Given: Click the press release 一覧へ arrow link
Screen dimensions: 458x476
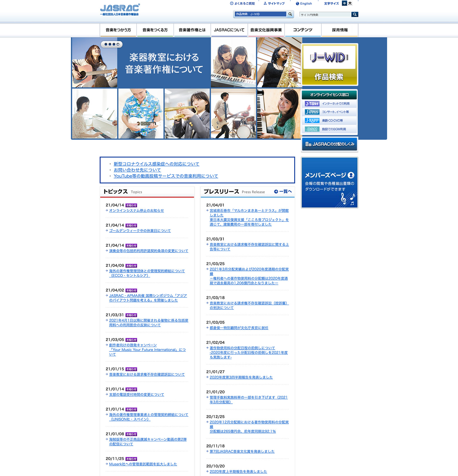Looking at the screenshot, I should [x=283, y=192].
